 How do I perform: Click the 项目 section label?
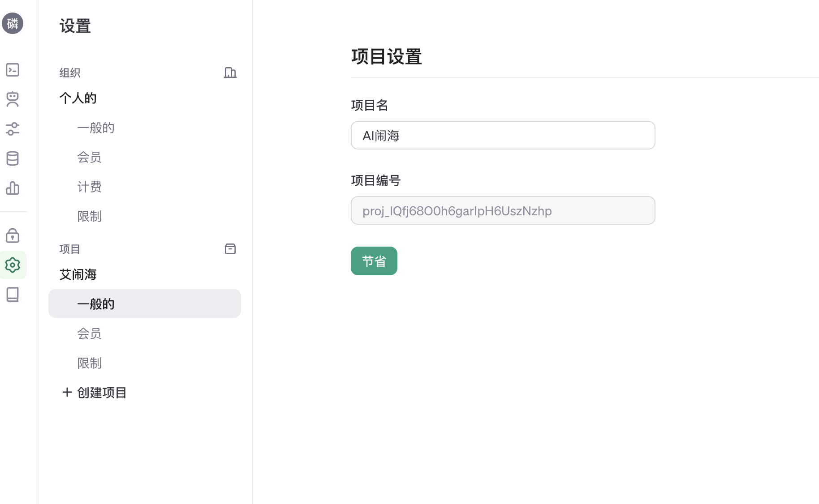(x=70, y=249)
